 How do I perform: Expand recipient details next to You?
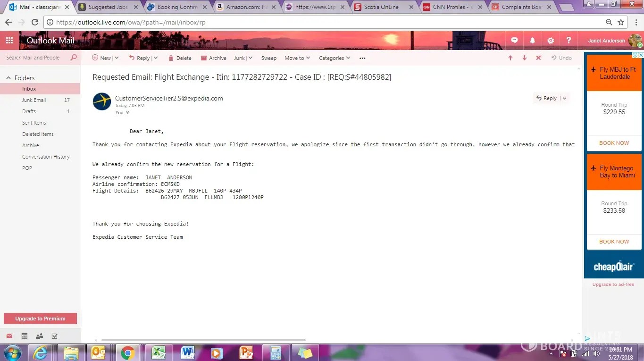[x=127, y=113]
